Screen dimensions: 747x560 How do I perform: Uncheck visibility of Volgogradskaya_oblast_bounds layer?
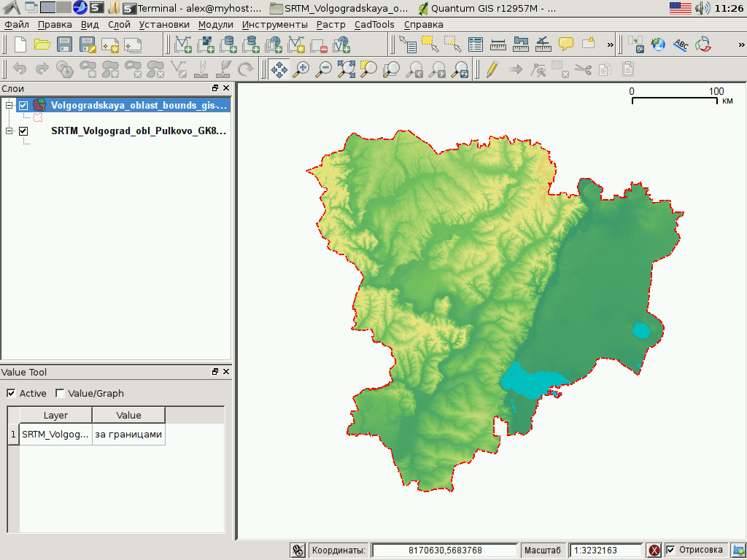click(x=23, y=104)
